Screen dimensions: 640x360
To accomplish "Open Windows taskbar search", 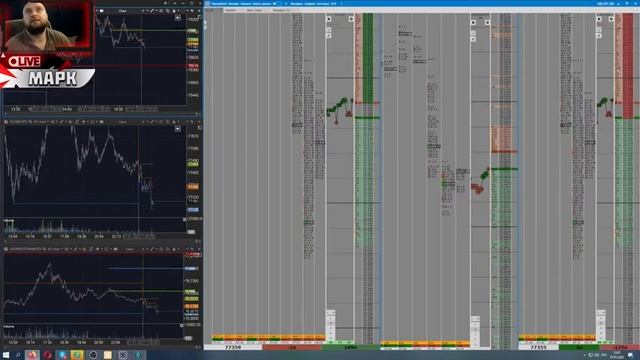I will [18, 355].
